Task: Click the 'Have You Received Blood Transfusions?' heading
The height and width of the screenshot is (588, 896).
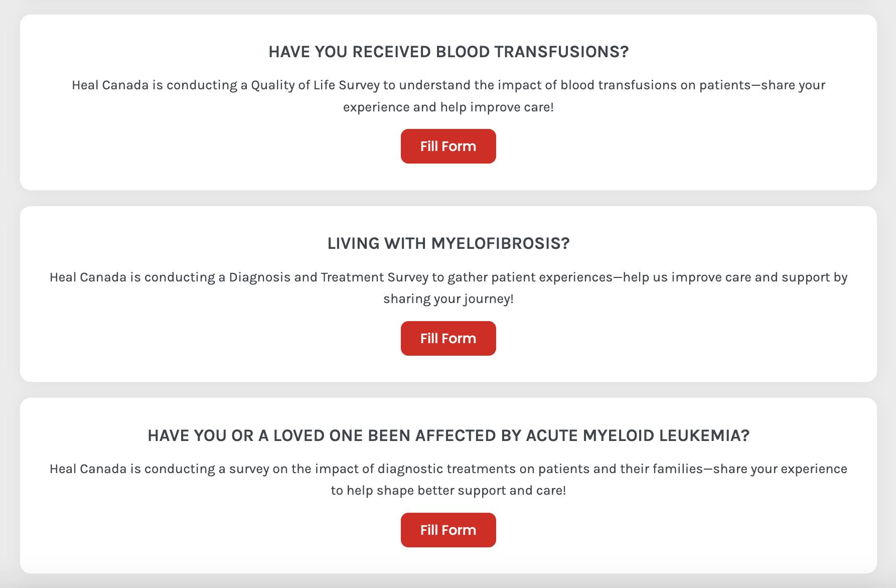Action: (448, 52)
